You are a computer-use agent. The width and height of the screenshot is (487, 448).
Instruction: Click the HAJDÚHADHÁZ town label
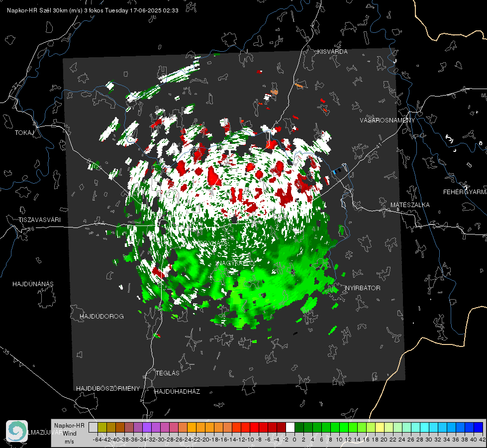[177, 392]
